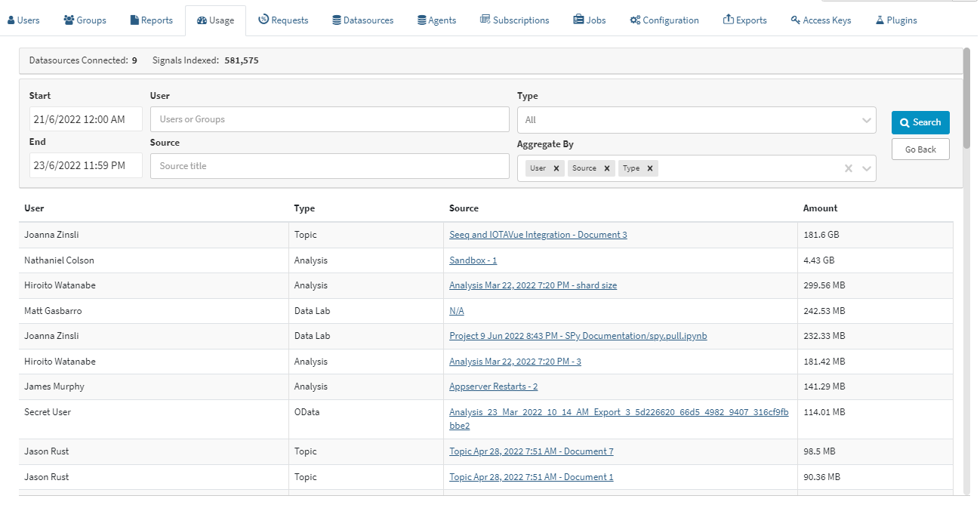Remove the Source aggregate tag
The width and height of the screenshot is (980, 505).
(606, 168)
